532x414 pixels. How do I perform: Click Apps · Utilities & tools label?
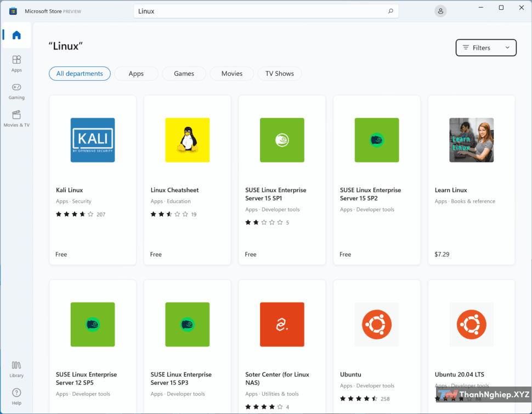(272, 394)
